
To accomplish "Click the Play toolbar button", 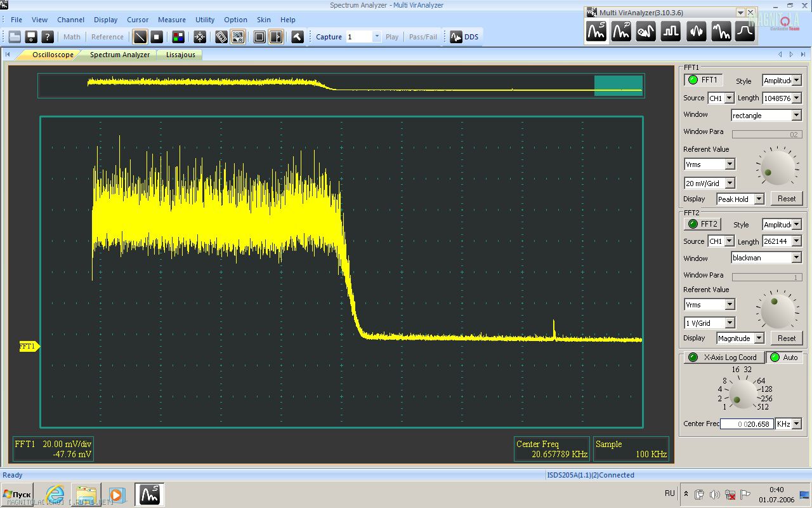I will [392, 37].
